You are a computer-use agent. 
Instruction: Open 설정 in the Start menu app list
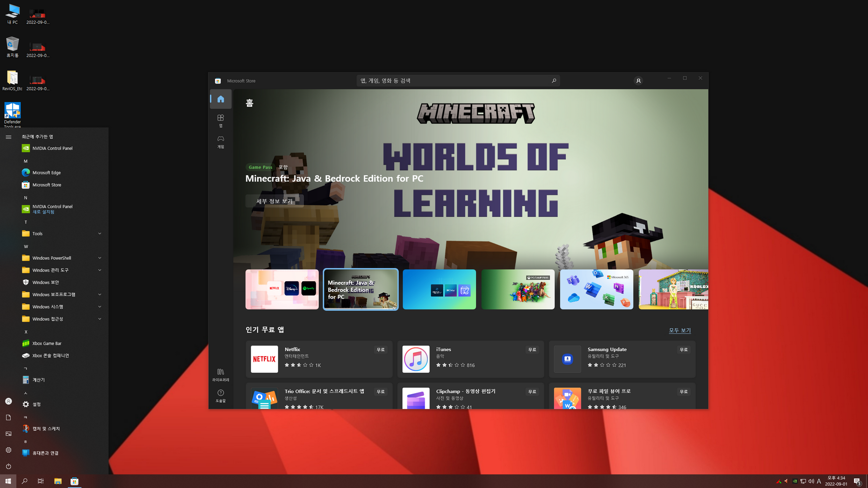(x=62, y=404)
